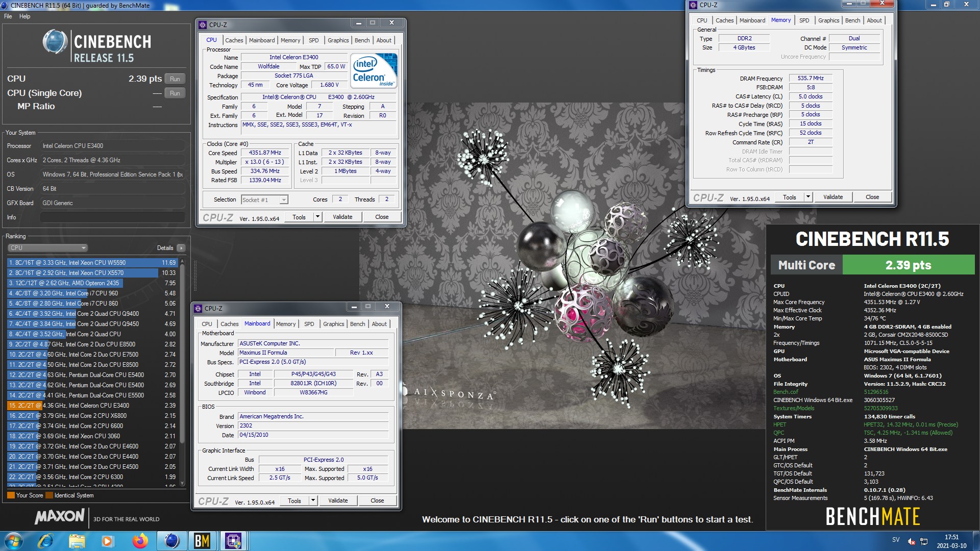This screenshot has width=980, height=551.
Task: Click the Bench.cof entry in BenchMate panel
Action: tap(786, 392)
